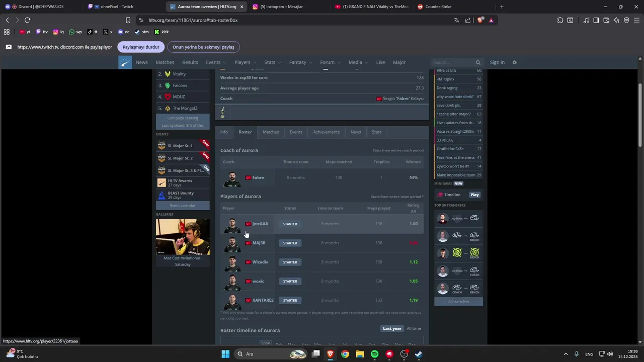Screen dimensions: 644x362
Task: Open Spotify from the Windows taskbar
Action: [374, 354]
